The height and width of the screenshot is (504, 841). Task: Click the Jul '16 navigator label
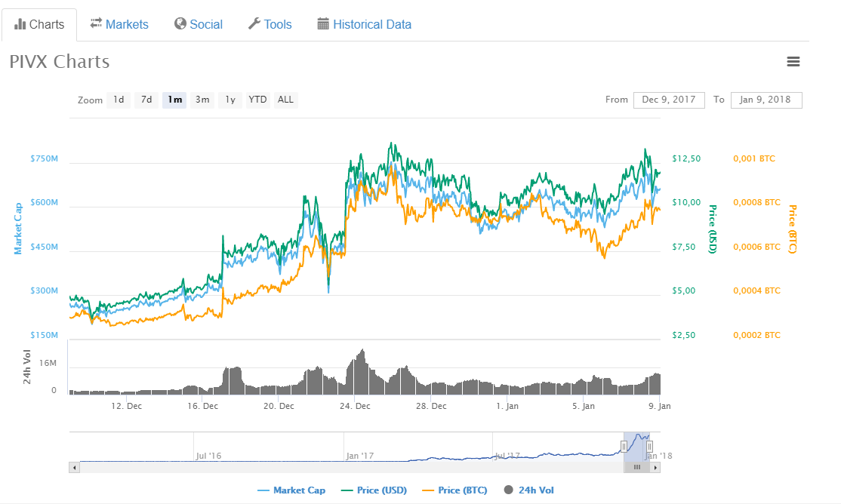pyautogui.click(x=208, y=456)
